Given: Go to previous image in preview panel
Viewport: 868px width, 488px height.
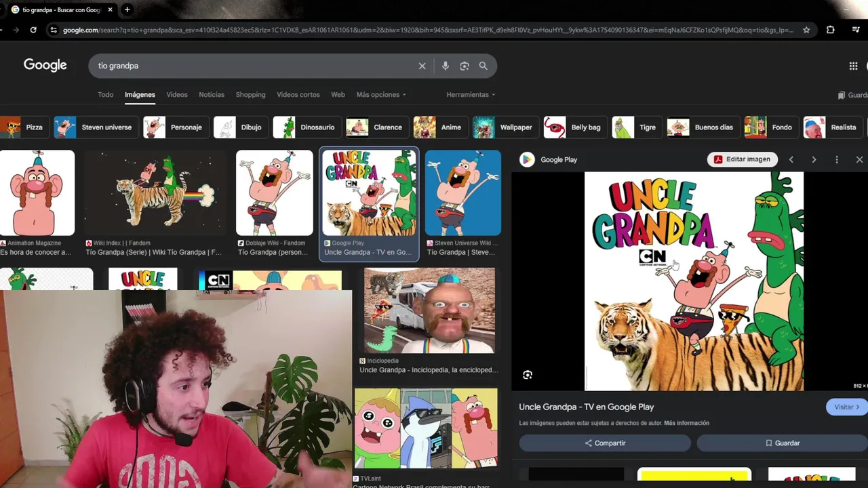Looking at the screenshot, I should pyautogui.click(x=791, y=159).
